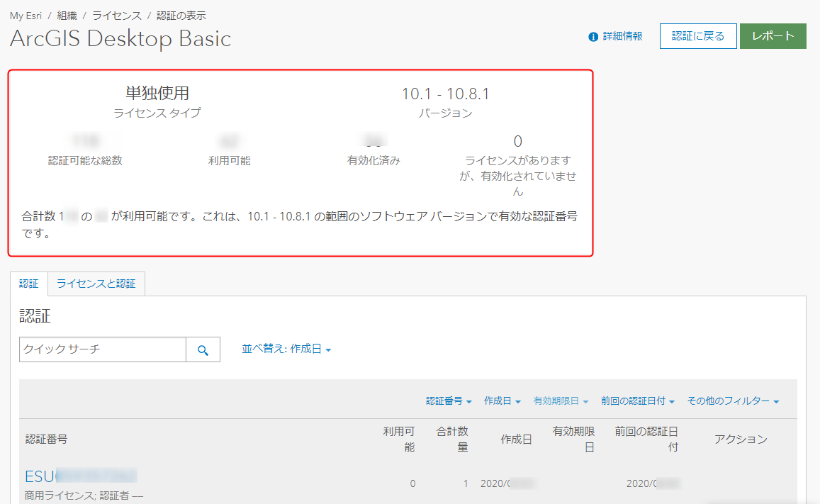
Task: Open the 有効期限日 filter dropdown
Action: pos(561,401)
